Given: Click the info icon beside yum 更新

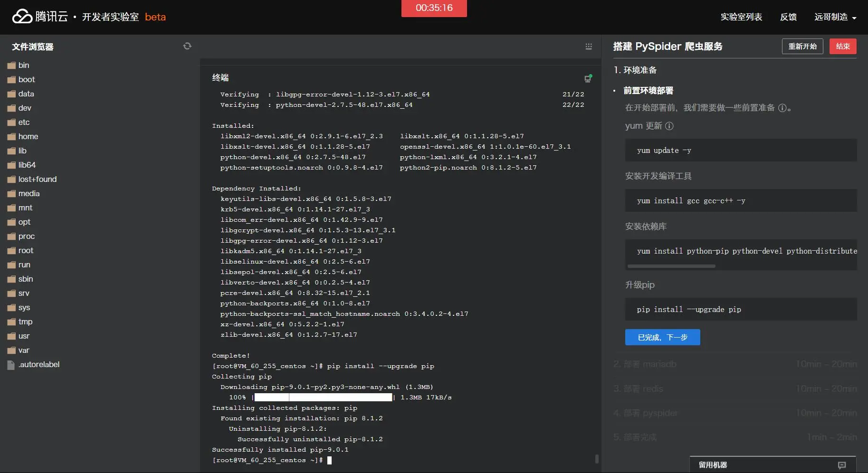Looking at the screenshot, I should [x=669, y=126].
